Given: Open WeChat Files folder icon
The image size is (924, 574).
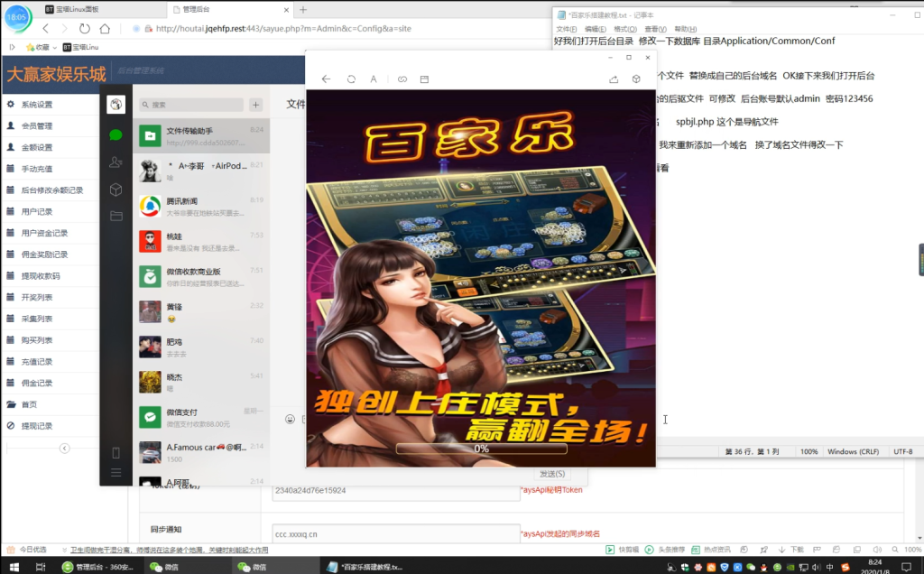Looking at the screenshot, I should pos(116,217).
